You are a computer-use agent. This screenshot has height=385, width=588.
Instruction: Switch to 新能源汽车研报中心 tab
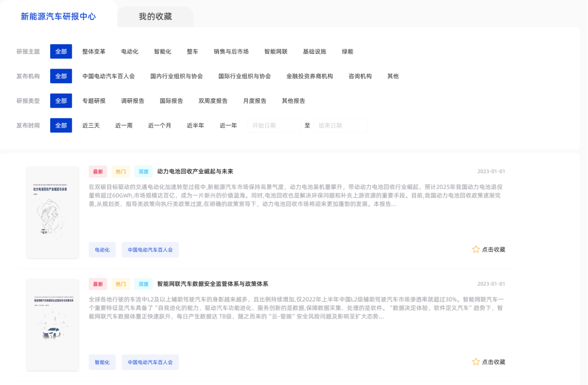58,16
